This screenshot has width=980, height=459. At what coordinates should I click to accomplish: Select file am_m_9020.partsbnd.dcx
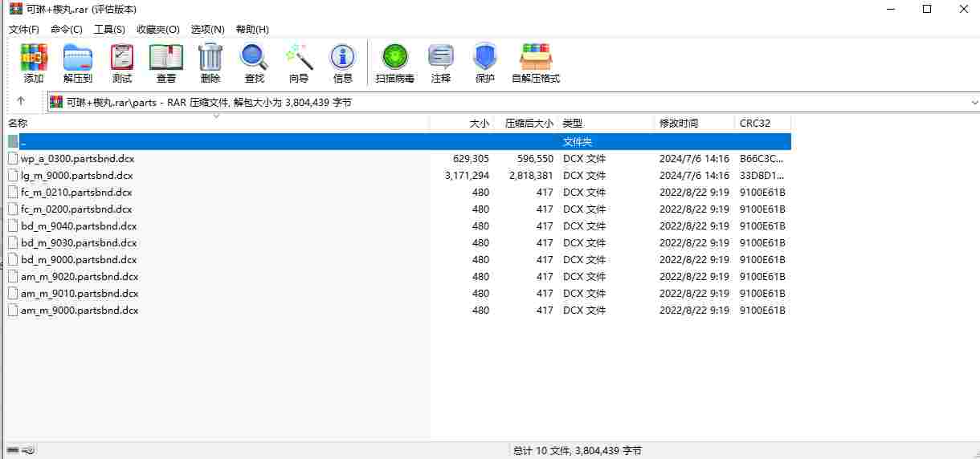click(80, 277)
